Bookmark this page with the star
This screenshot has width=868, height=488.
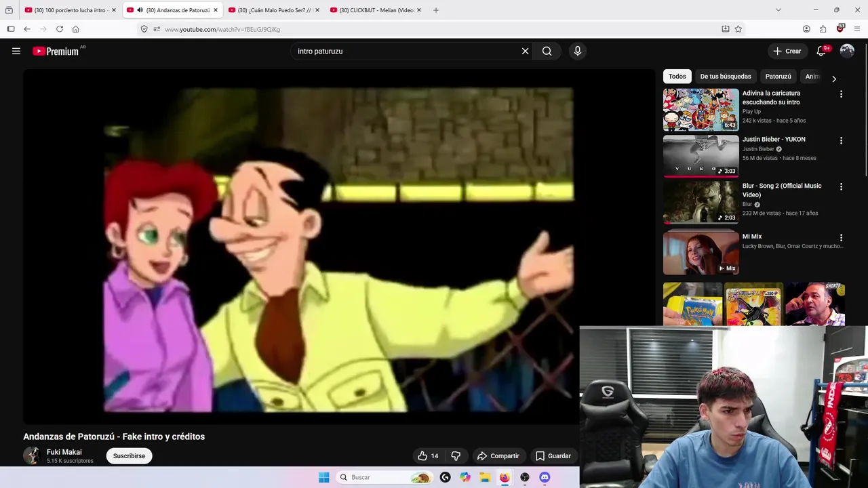click(738, 29)
